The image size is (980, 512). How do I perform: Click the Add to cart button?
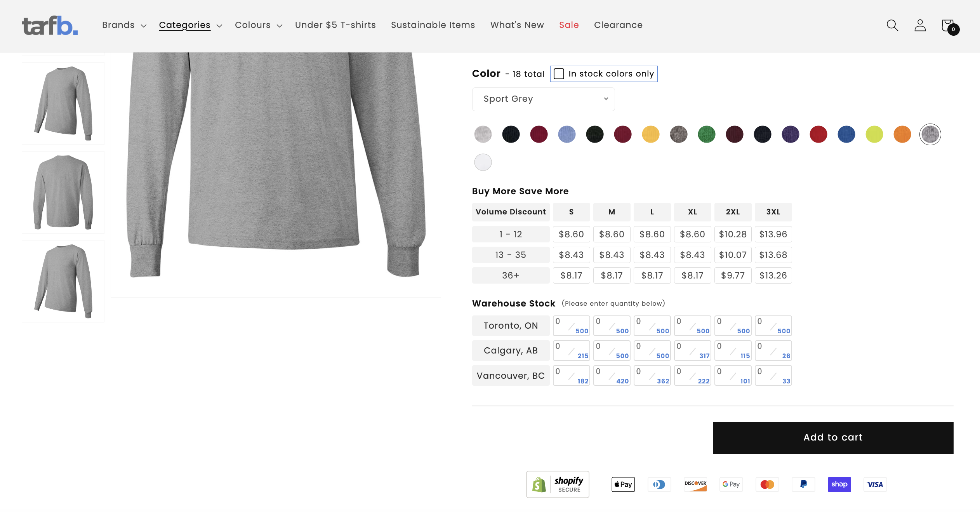[x=832, y=437]
